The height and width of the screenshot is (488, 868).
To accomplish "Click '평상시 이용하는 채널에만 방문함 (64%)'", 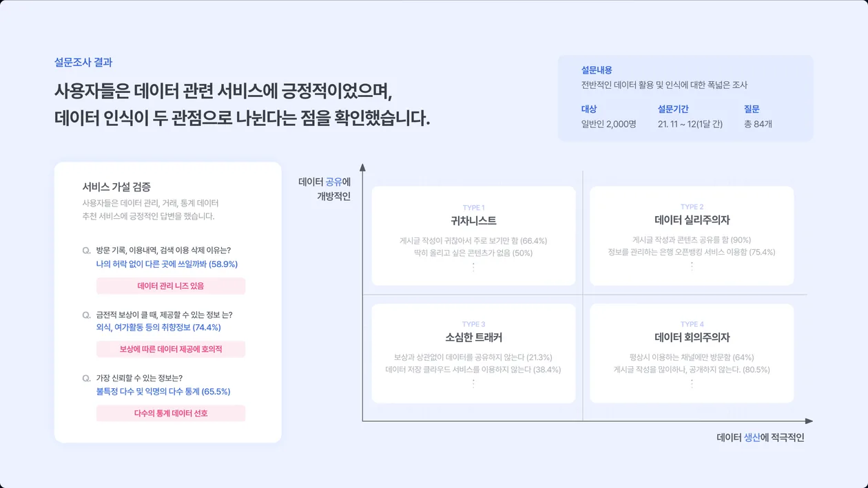I will (x=692, y=358).
